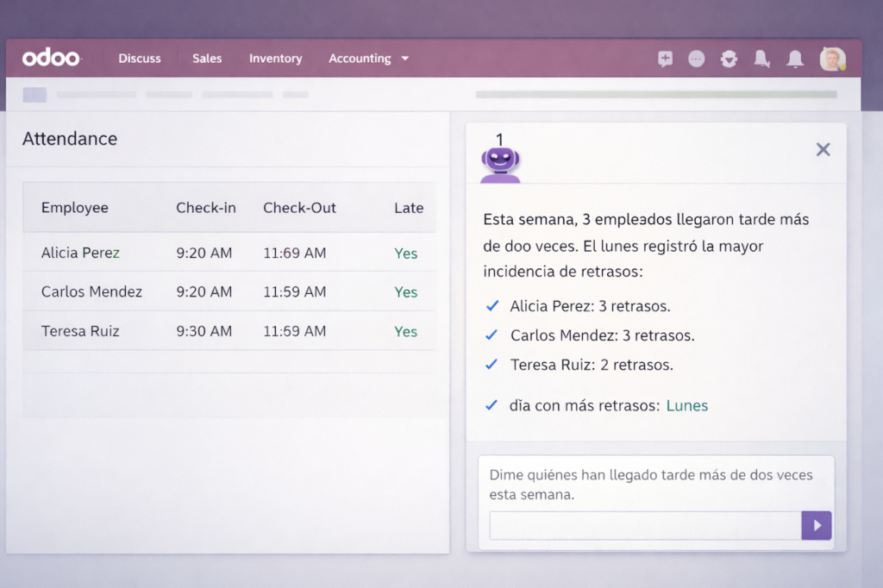Open the messages ellipsis icon
883x588 pixels.
pos(697,59)
